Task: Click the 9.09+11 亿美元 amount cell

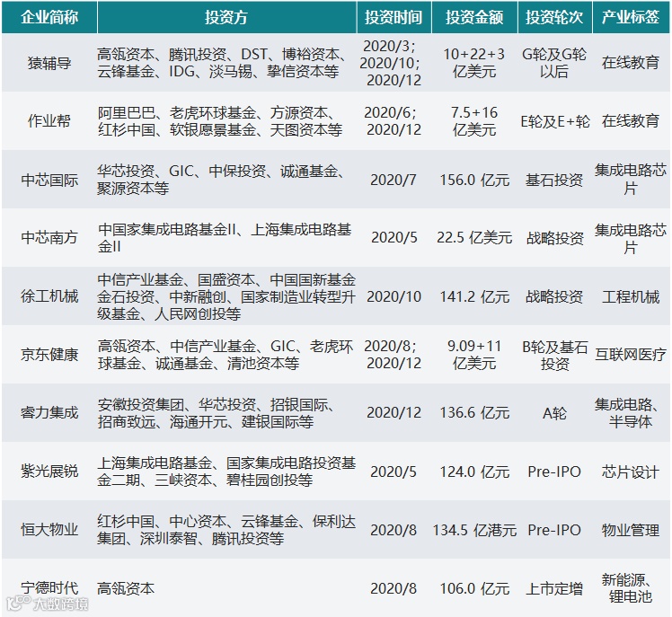Action: coord(474,355)
